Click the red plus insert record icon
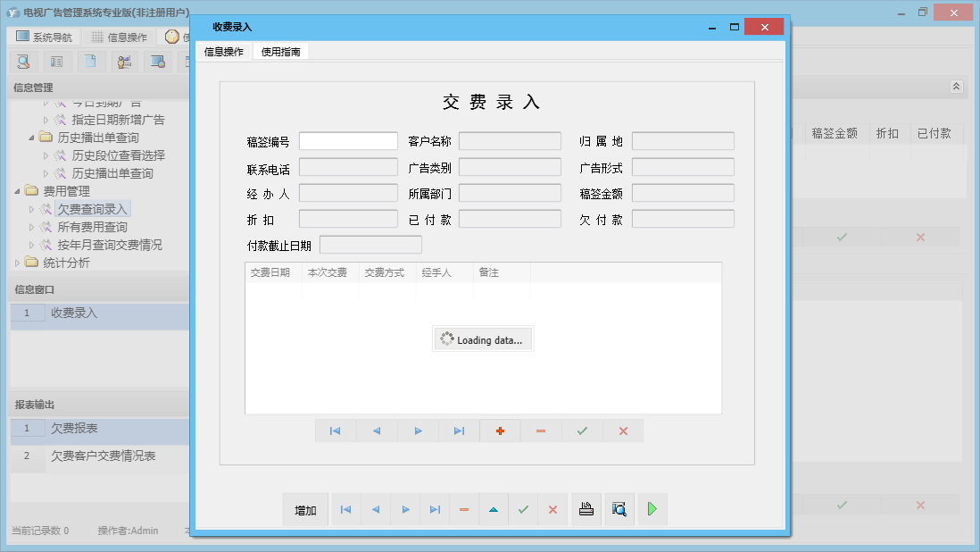 tap(500, 431)
